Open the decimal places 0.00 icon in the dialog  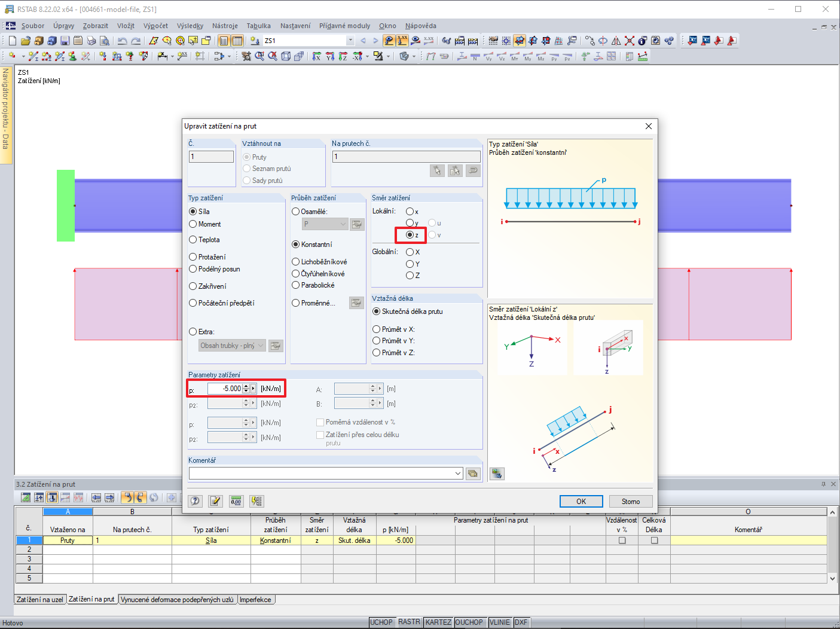coord(236,501)
